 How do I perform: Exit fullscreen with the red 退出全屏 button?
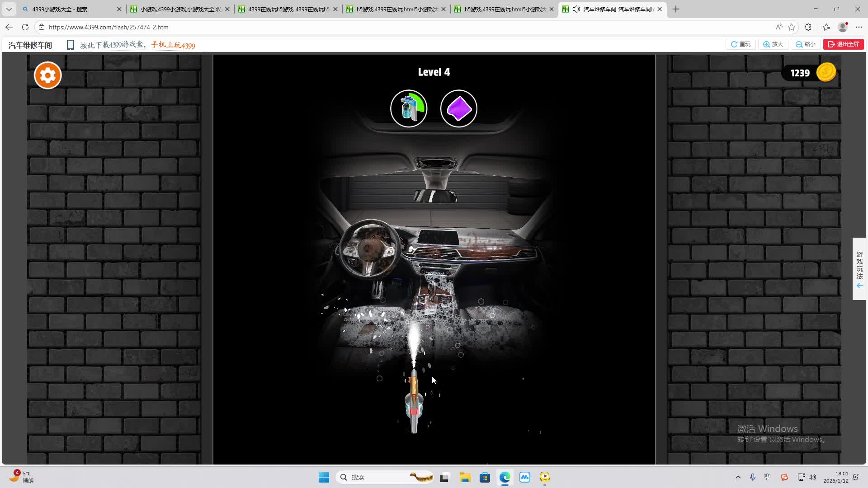click(x=843, y=44)
